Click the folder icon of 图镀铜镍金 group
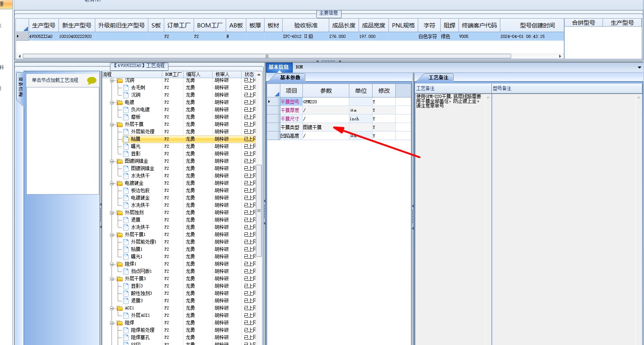644x345 pixels. [120, 161]
